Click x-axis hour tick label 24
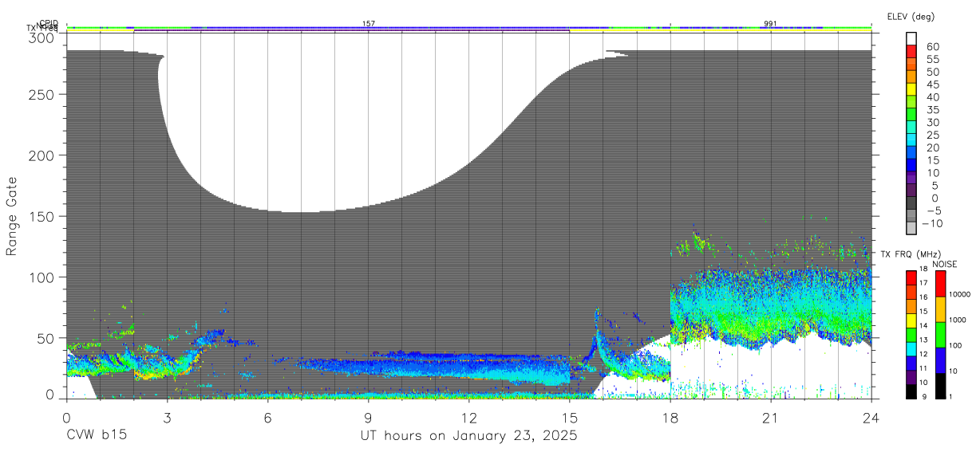 point(871,418)
